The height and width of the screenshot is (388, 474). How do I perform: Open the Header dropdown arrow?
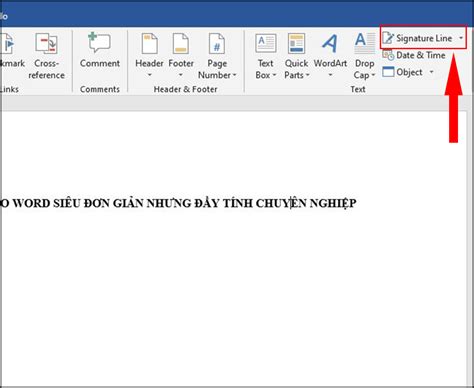pos(150,75)
